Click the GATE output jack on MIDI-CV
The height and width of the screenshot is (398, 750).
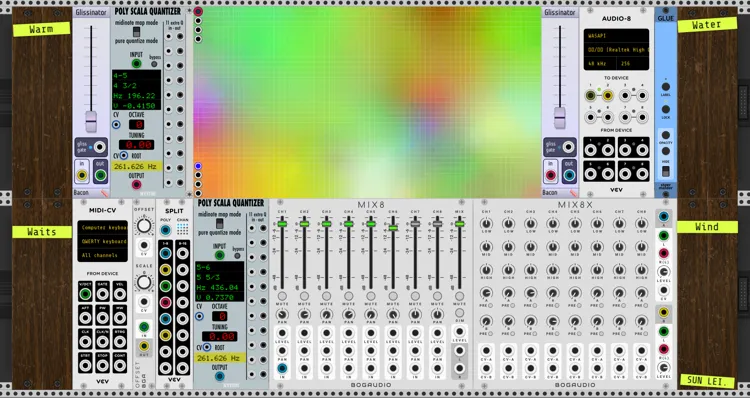coord(102,294)
